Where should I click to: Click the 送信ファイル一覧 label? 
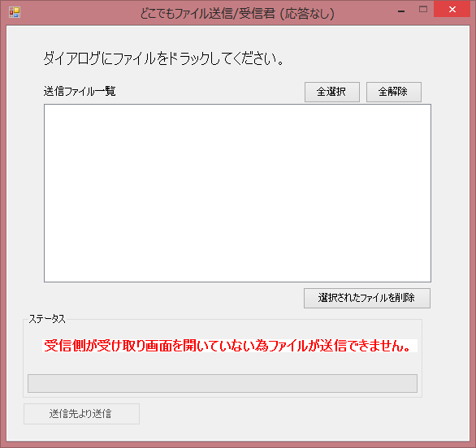(x=80, y=91)
